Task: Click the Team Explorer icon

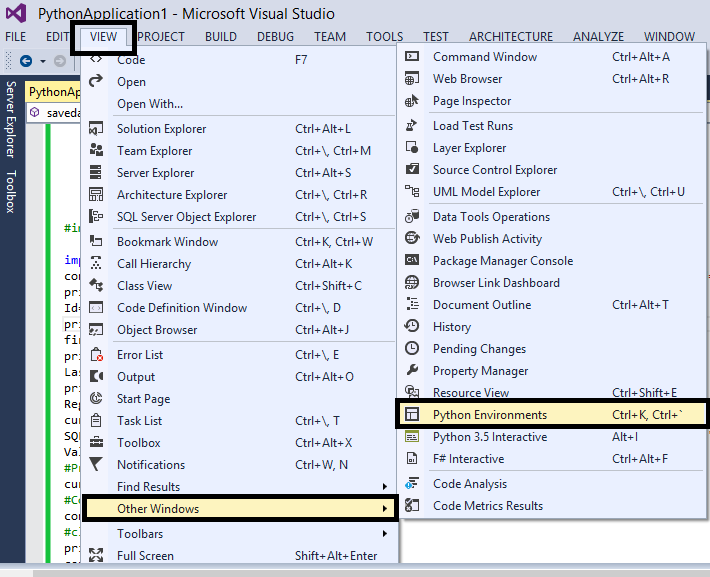Action: tap(96, 150)
